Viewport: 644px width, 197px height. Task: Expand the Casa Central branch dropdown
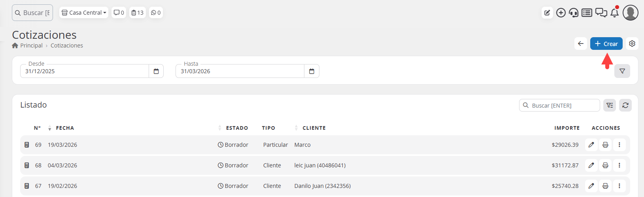point(84,13)
